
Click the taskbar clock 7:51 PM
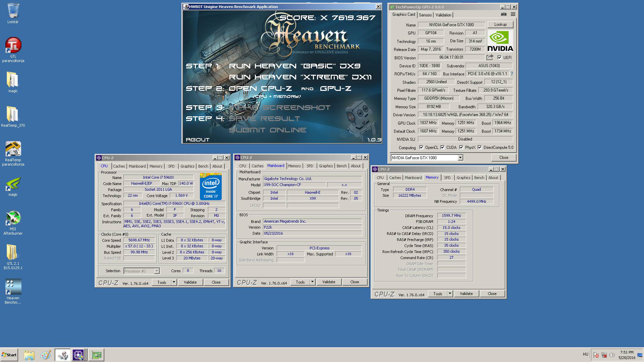(627, 352)
